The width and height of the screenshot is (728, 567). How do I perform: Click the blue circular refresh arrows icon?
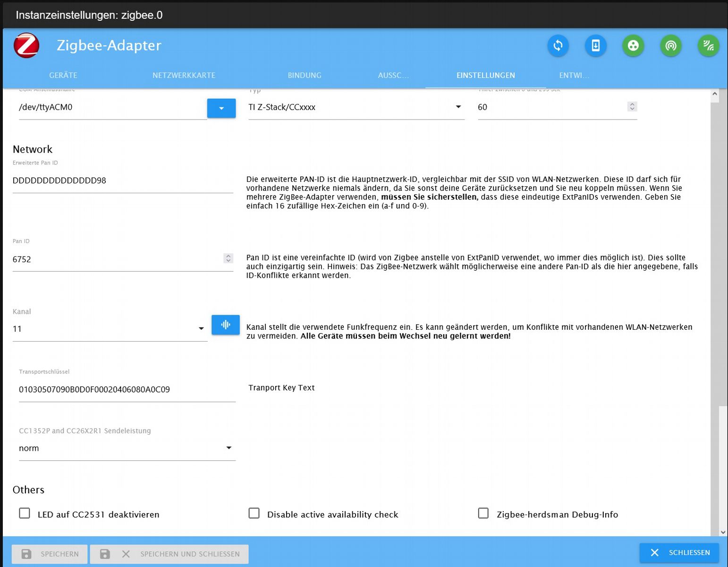point(558,45)
